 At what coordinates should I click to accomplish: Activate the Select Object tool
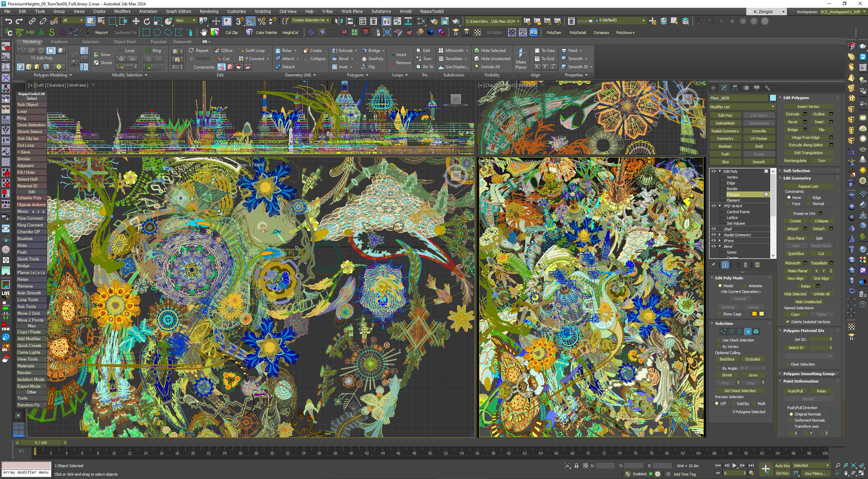coord(90,21)
